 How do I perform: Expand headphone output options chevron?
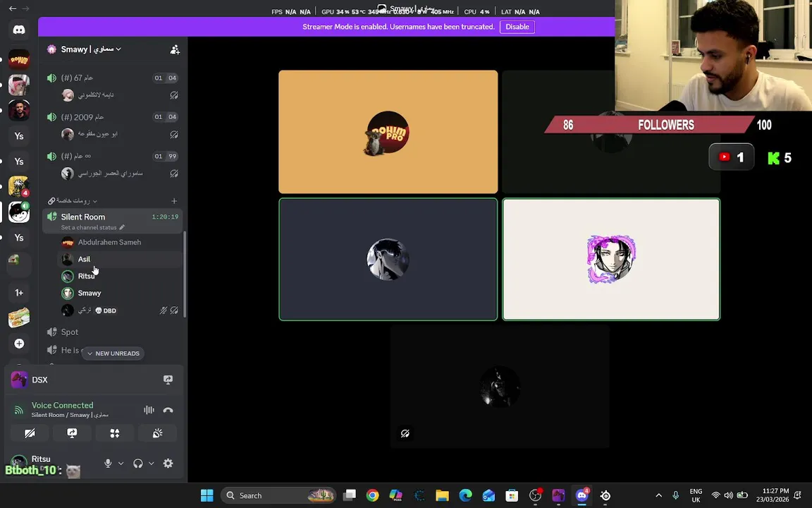152,464
